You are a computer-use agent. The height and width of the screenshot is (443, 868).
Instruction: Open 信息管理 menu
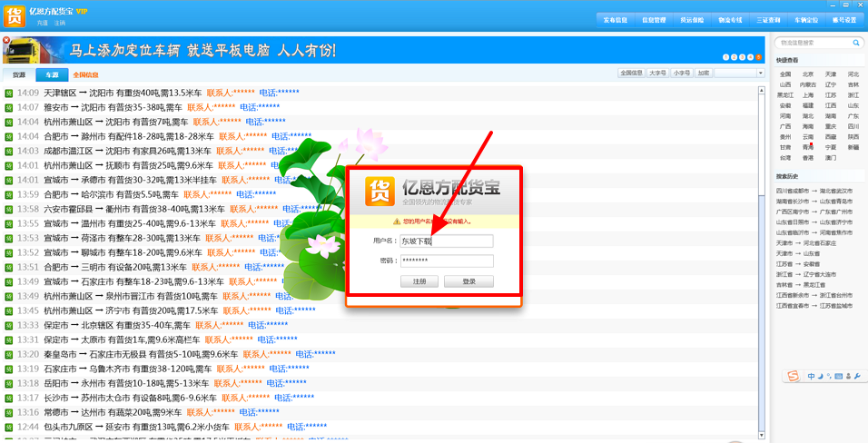(653, 20)
